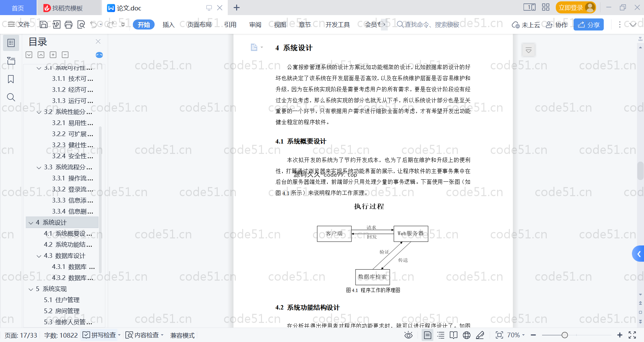Click the Print icon in quick toolbar
The width and height of the screenshot is (644, 342).
[x=68, y=24]
